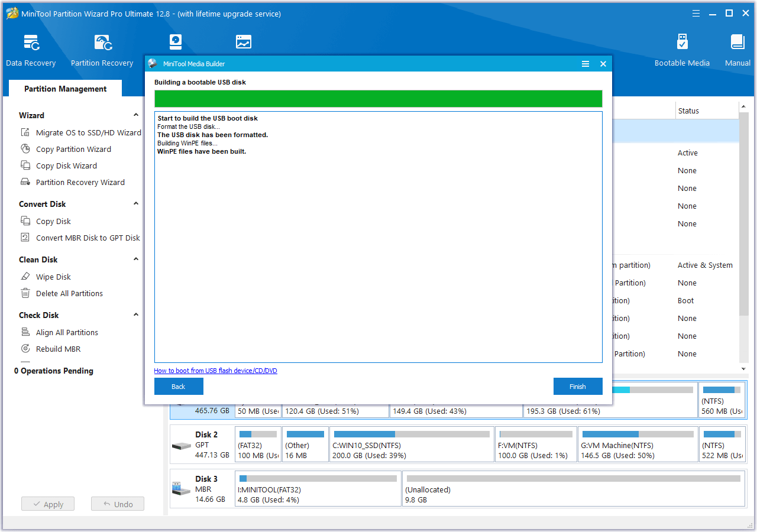The width and height of the screenshot is (757, 532).
Task: Open the Media Builder hamburger menu
Action: point(585,64)
